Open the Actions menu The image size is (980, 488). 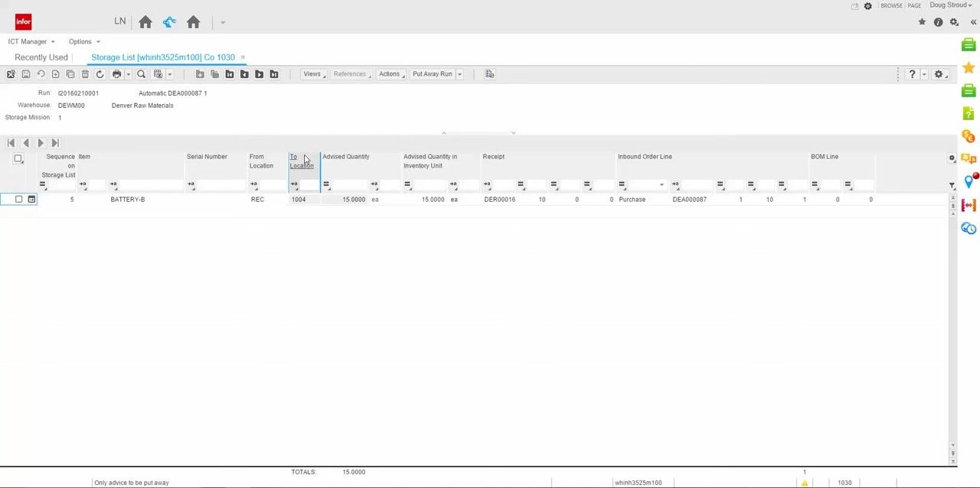point(390,74)
